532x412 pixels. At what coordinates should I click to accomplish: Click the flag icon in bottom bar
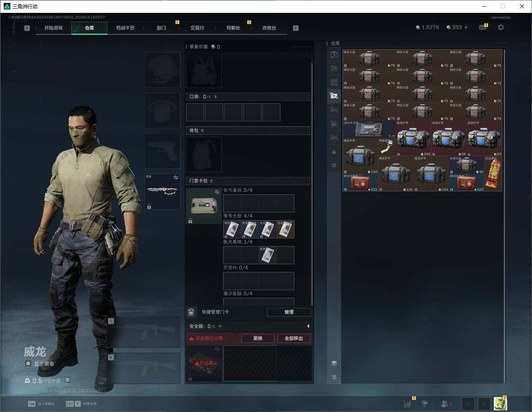425,404
